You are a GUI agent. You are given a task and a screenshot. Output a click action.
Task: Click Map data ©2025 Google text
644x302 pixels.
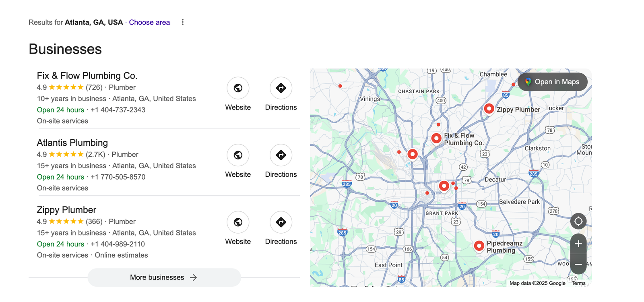537,283
